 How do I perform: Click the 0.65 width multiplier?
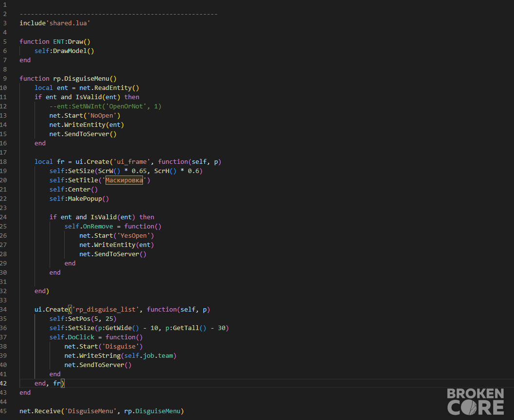coord(139,171)
